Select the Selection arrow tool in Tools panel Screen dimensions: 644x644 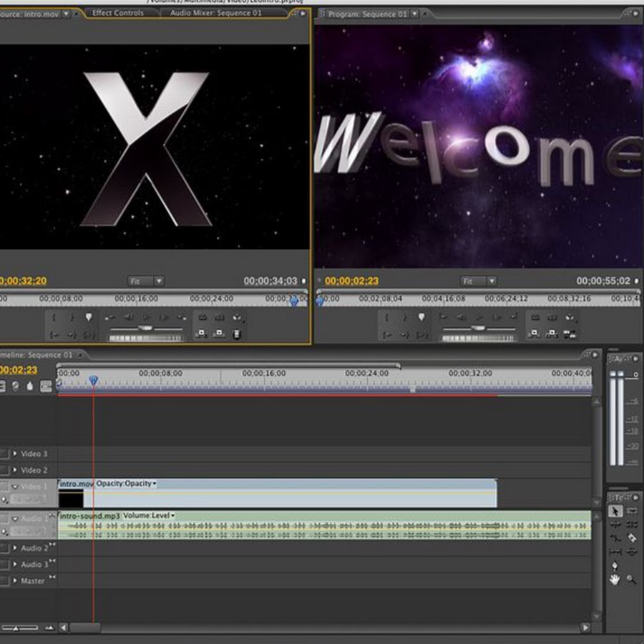tap(615, 511)
